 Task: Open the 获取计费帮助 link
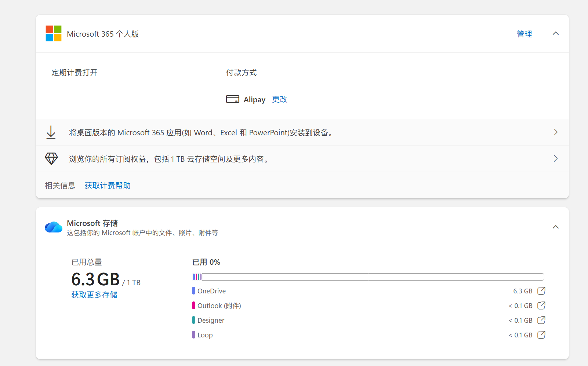[x=108, y=186]
